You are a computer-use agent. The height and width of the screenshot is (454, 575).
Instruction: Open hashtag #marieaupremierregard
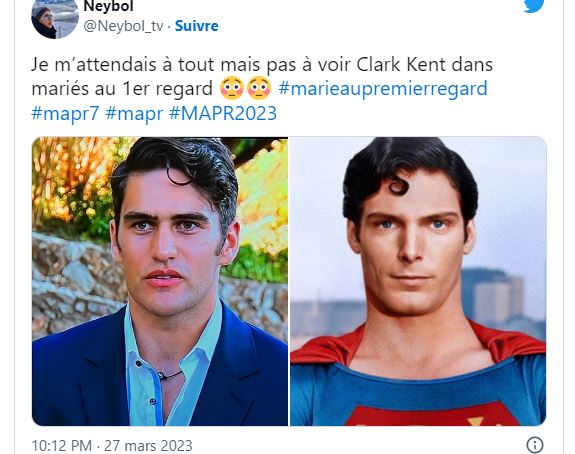383,89
